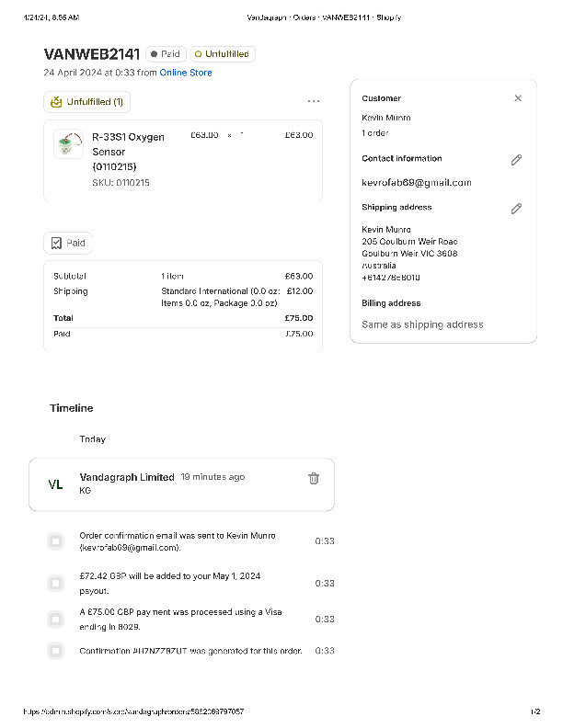
Task: Click the Shopify admin URL in footer
Action: pyautogui.click(x=134, y=712)
